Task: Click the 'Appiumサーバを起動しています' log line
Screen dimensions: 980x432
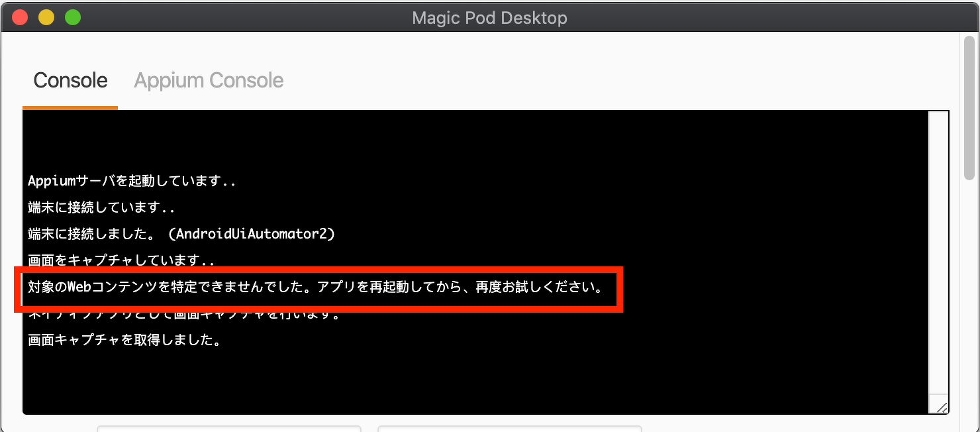Action: tap(132, 181)
